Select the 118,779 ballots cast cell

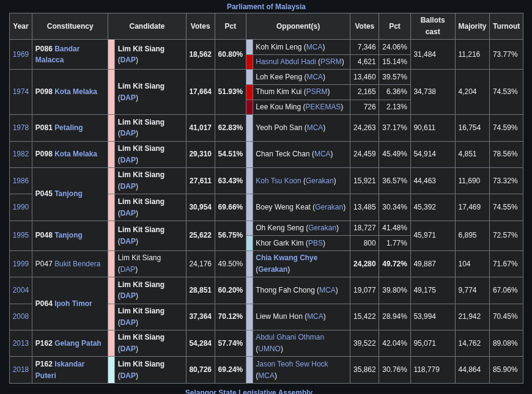[432, 370]
